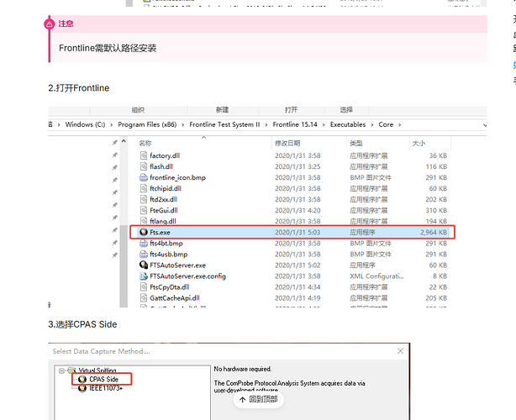Click the ftd2xx.dll file icon
The width and height of the screenshot is (516, 420).
pos(144,199)
